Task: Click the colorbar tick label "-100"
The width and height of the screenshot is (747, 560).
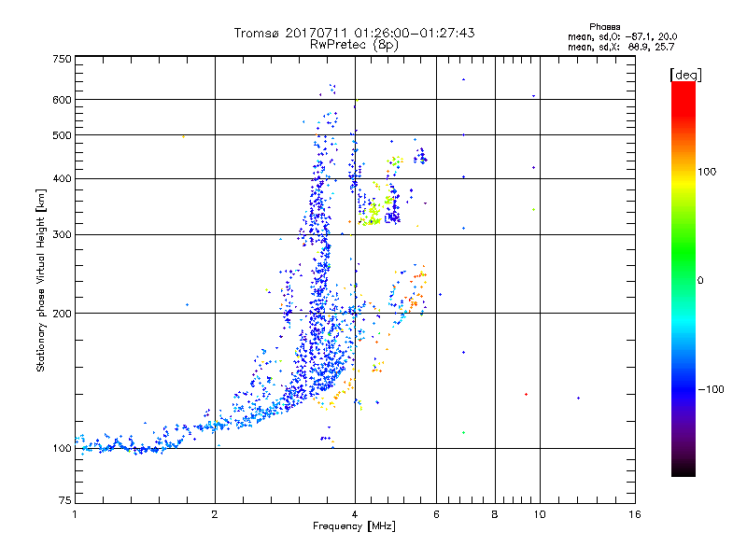Action: point(711,389)
